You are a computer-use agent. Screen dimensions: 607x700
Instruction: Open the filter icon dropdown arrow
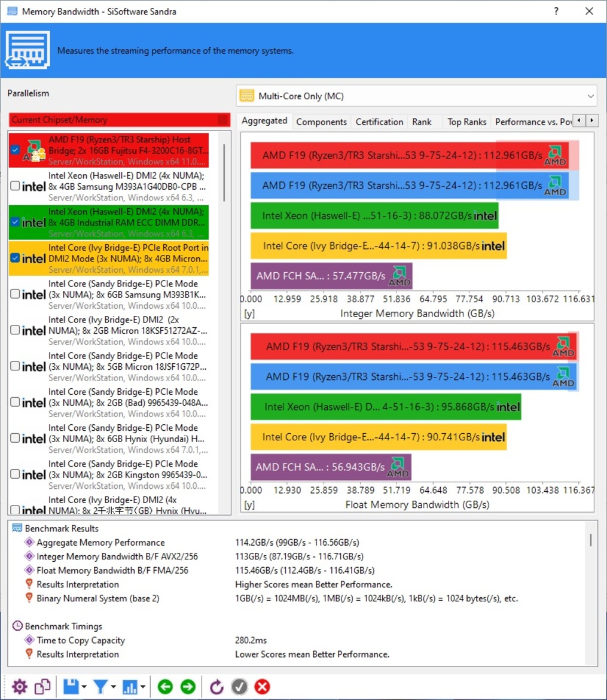coord(113,687)
